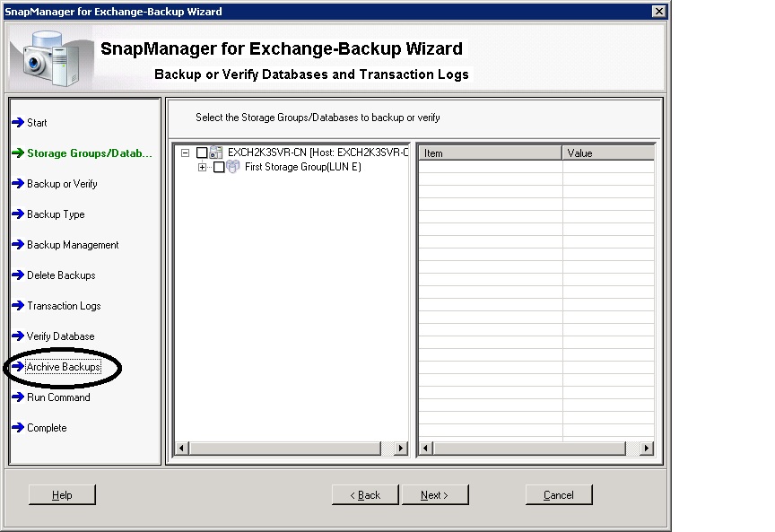Click the tree pane right scroll arrow
Viewport: 775px width, 532px height.
[400, 448]
